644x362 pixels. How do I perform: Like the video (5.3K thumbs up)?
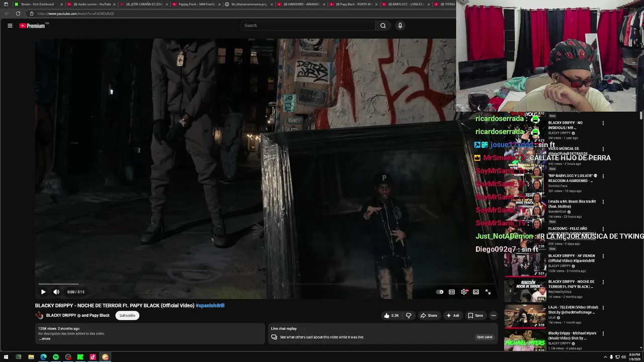tap(391, 315)
